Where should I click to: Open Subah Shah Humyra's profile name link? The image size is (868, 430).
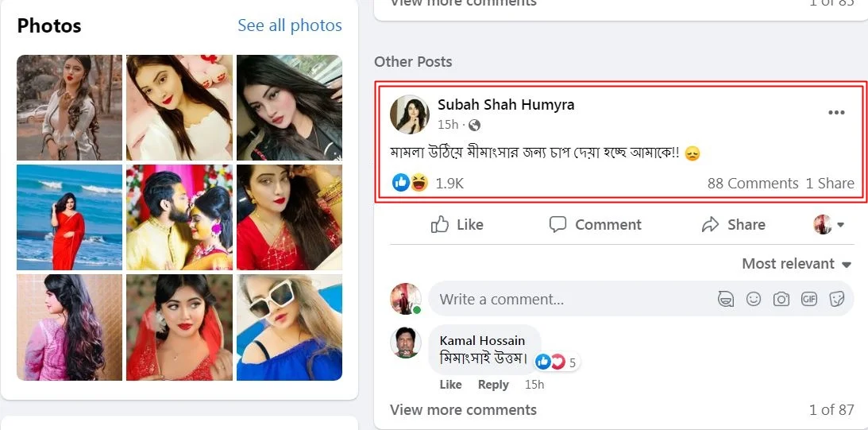coord(506,104)
